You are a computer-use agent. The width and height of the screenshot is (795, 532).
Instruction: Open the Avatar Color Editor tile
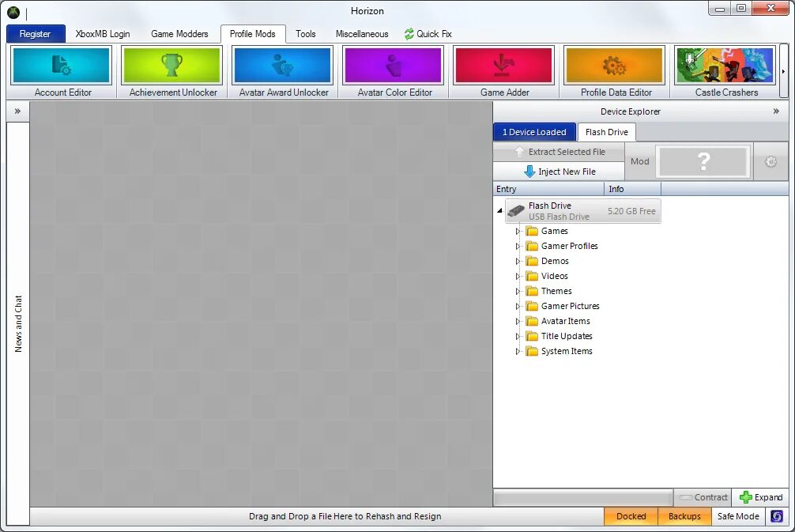[x=393, y=71]
